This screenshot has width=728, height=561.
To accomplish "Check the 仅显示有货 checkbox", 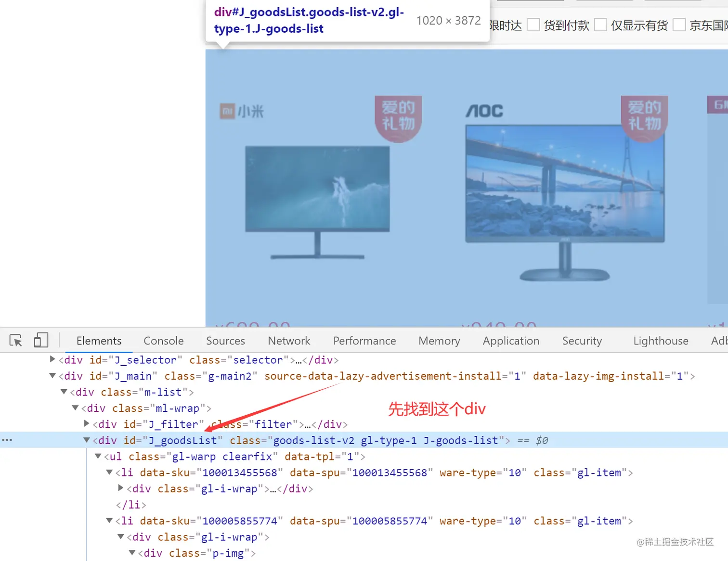I will [600, 25].
